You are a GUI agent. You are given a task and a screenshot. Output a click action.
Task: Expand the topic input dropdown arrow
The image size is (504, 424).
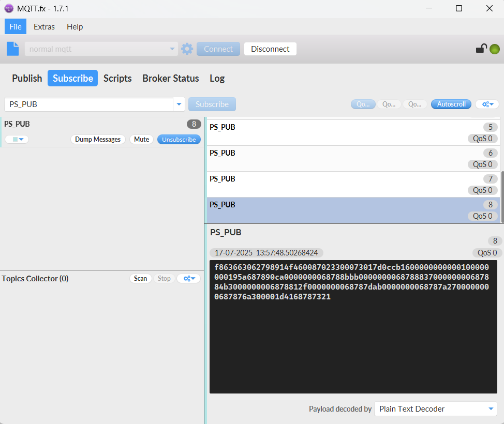[x=179, y=104]
